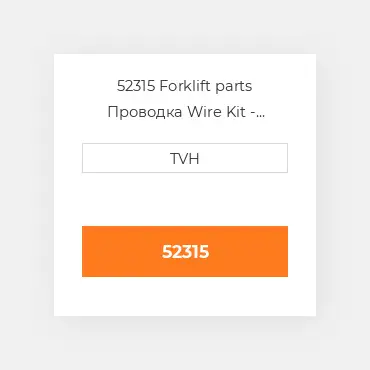The width and height of the screenshot is (370, 370).
Task: Open the 52315 Forklift parts title link
Action: click(x=185, y=86)
